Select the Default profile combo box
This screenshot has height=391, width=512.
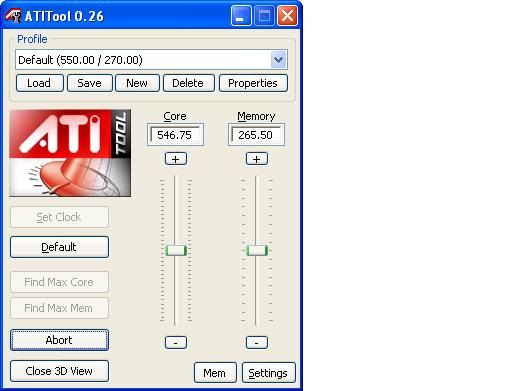[151, 60]
